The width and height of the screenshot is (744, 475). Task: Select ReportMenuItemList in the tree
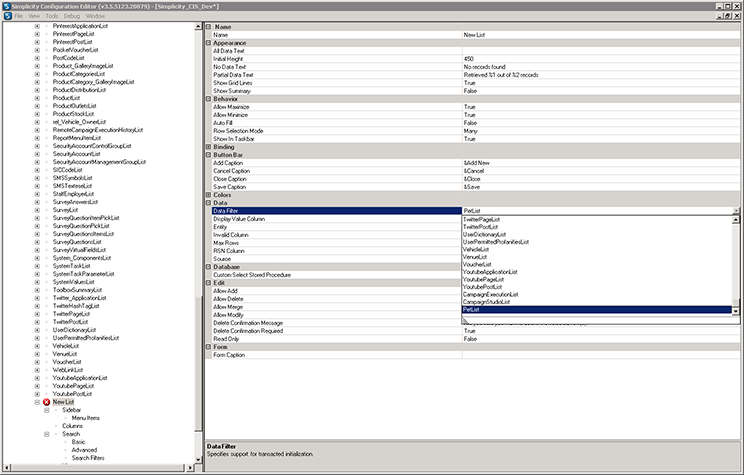pos(77,138)
